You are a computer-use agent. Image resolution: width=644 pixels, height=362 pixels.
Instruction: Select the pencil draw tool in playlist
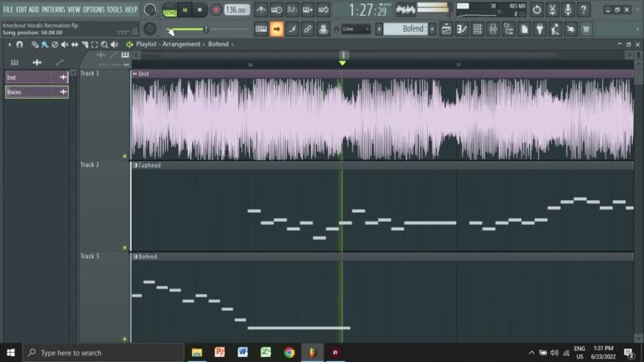[x=35, y=44]
